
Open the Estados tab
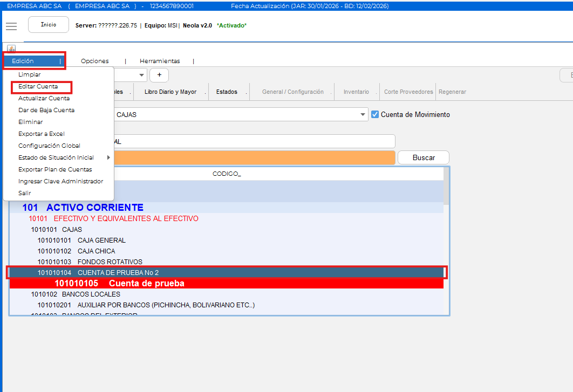227,92
